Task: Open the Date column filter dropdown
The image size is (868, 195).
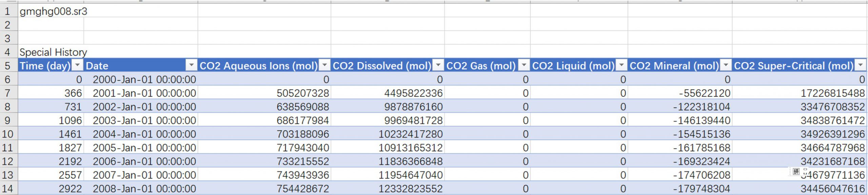Action: pos(192,65)
